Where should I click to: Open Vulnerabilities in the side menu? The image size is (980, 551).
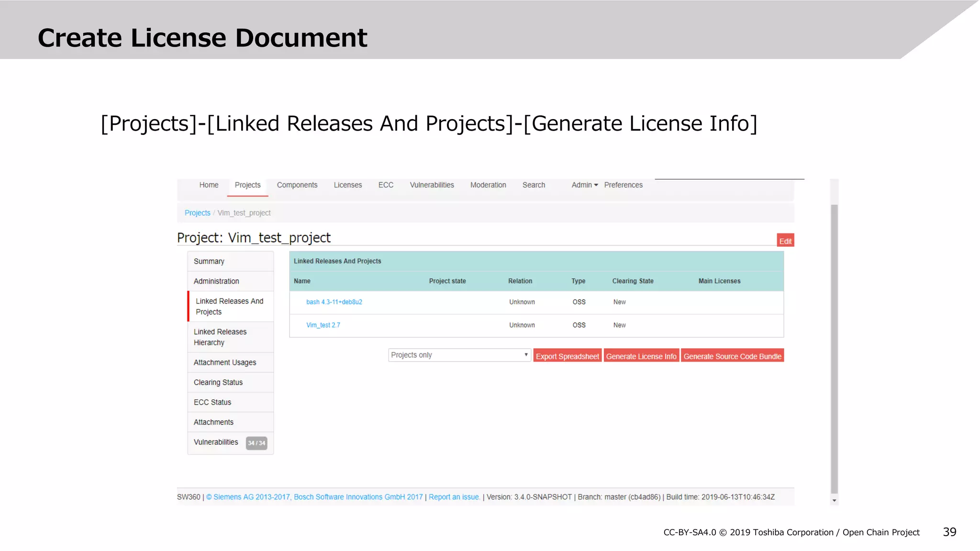click(x=216, y=442)
